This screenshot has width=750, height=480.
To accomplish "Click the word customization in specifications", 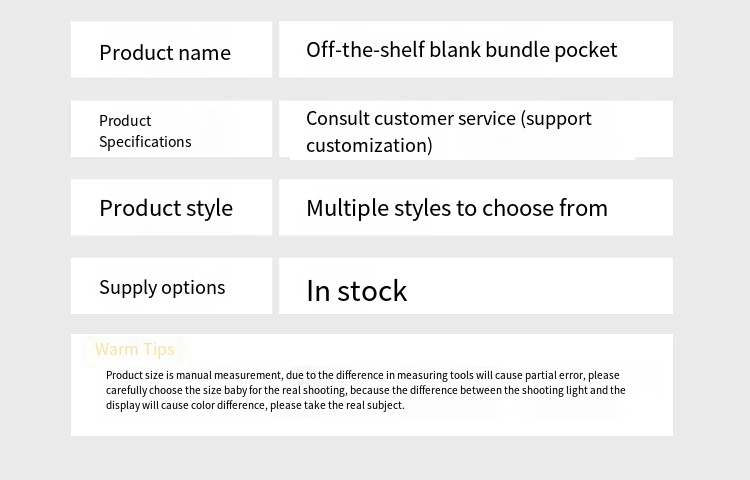I will 366,145.
